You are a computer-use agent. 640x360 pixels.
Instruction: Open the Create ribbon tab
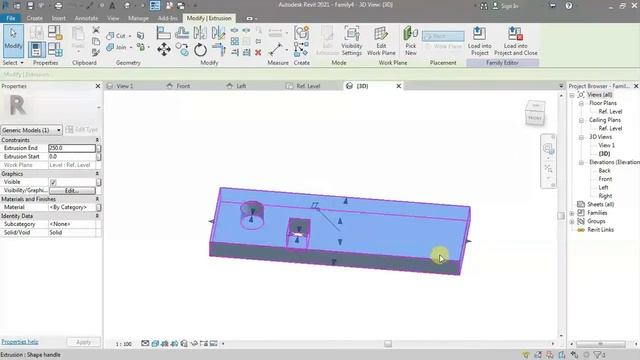point(34,18)
